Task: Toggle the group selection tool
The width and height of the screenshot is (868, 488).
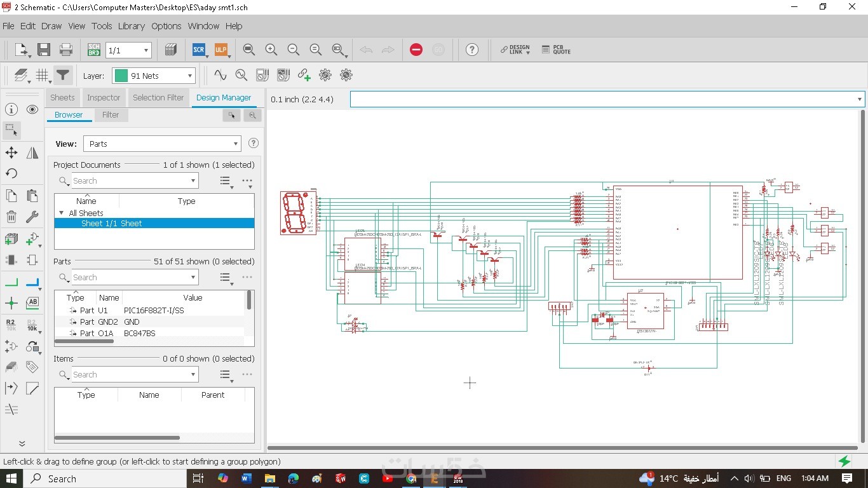Action: click(x=11, y=130)
